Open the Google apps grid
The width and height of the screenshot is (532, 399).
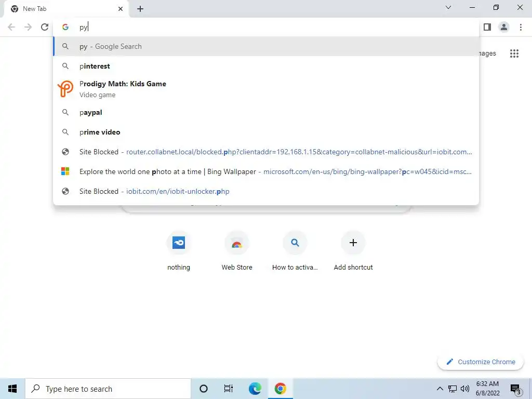click(514, 54)
